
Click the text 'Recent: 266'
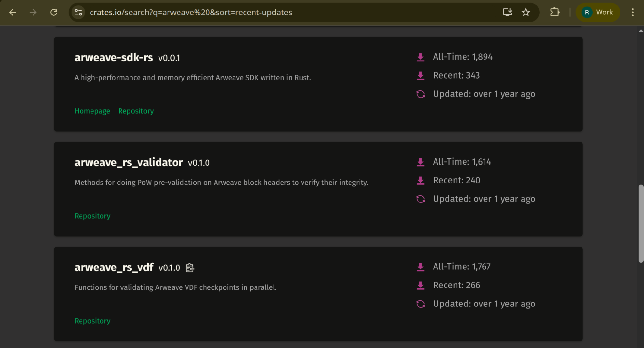click(457, 285)
